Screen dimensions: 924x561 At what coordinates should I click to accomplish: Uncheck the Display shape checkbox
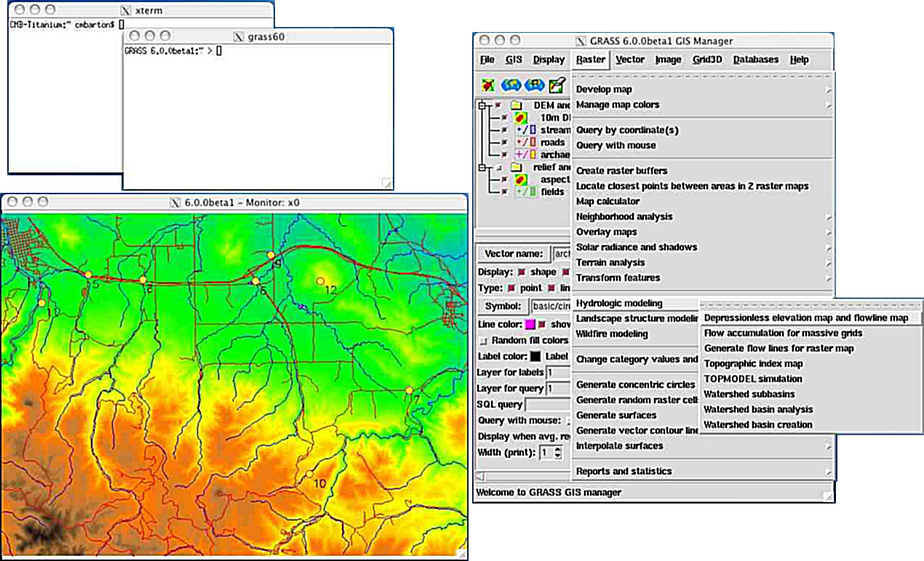(522, 272)
